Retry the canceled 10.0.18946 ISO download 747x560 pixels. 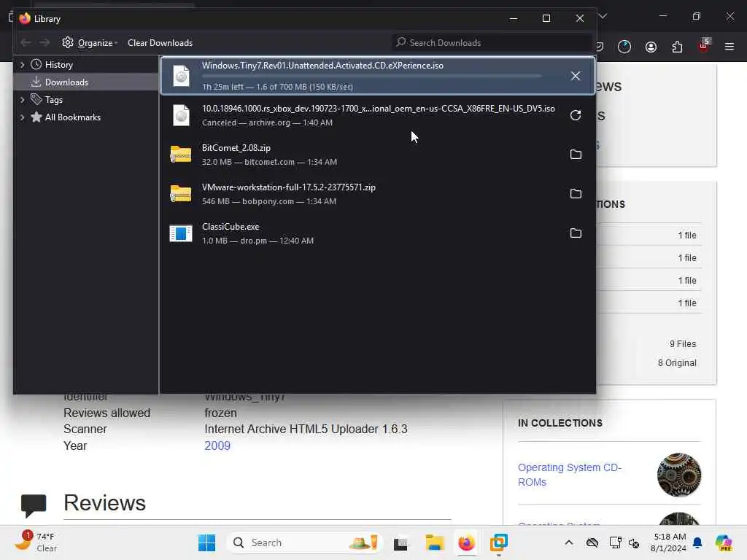(x=576, y=115)
